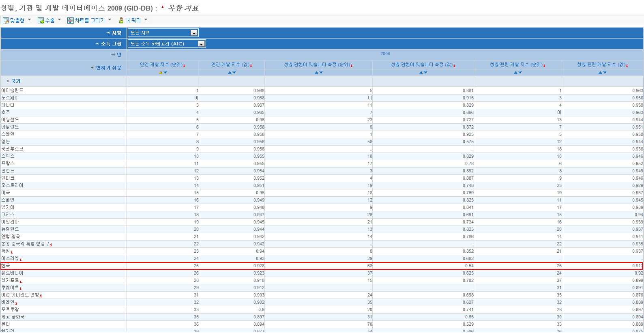The height and width of the screenshot is (333, 644).
Task: Select the 뉴질랜드 row name
Action: 10,229
